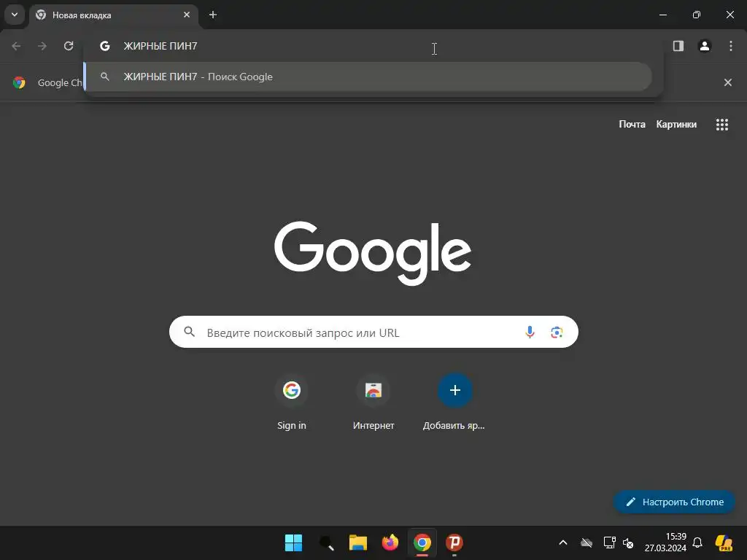The height and width of the screenshot is (560, 747).
Task: Open the Psiphon taskbar app
Action: (454, 542)
